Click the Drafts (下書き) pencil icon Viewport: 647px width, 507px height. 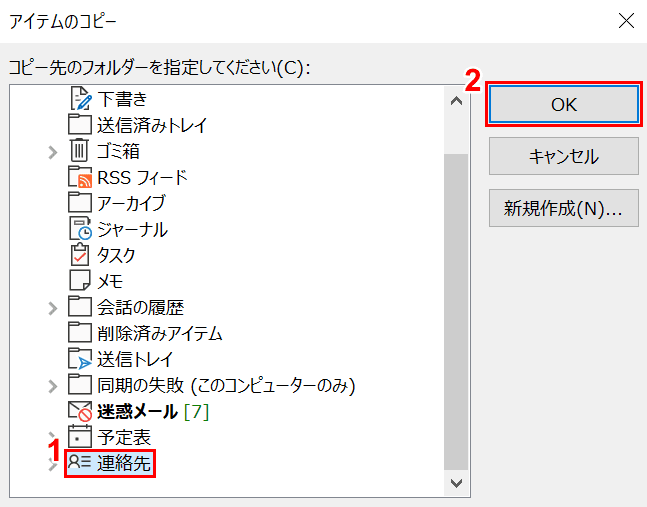point(80,98)
